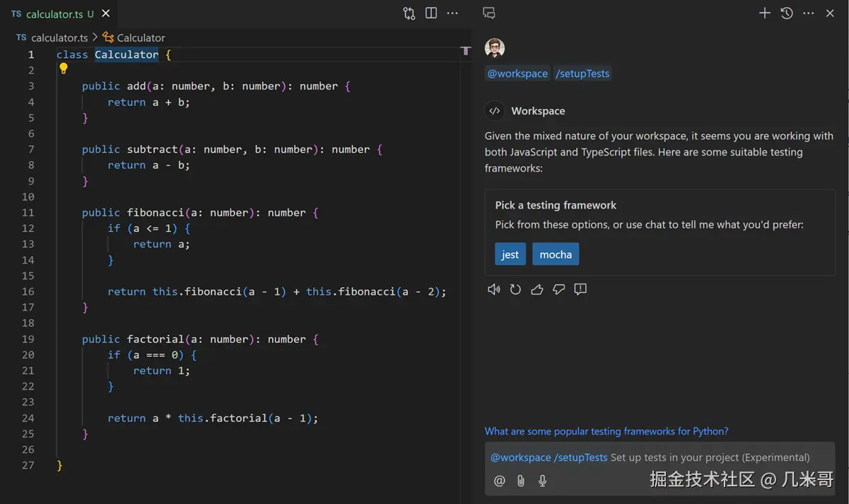Screen dimensions: 849x504
Task: Click the @workspace mention tag
Action: [517, 74]
